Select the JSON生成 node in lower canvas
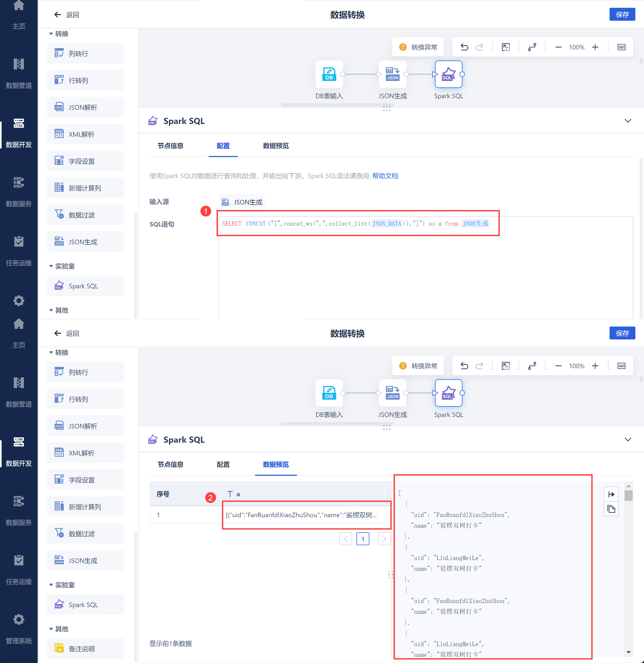The height and width of the screenshot is (663, 644). 392,393
